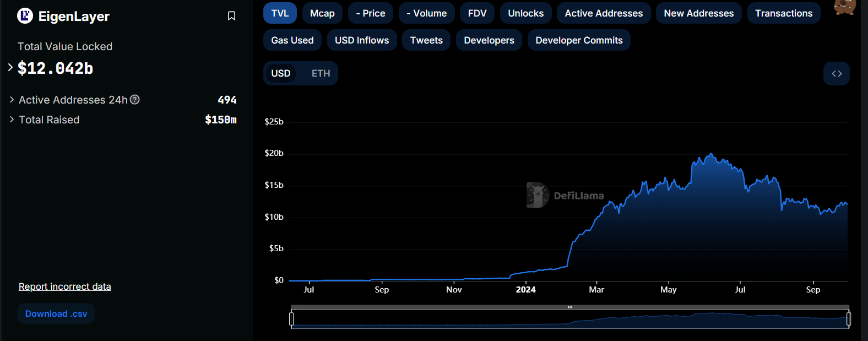Screen dimensions: 868x341
Task: Expand the Total Raised row
Action: [x=12, y=120]
